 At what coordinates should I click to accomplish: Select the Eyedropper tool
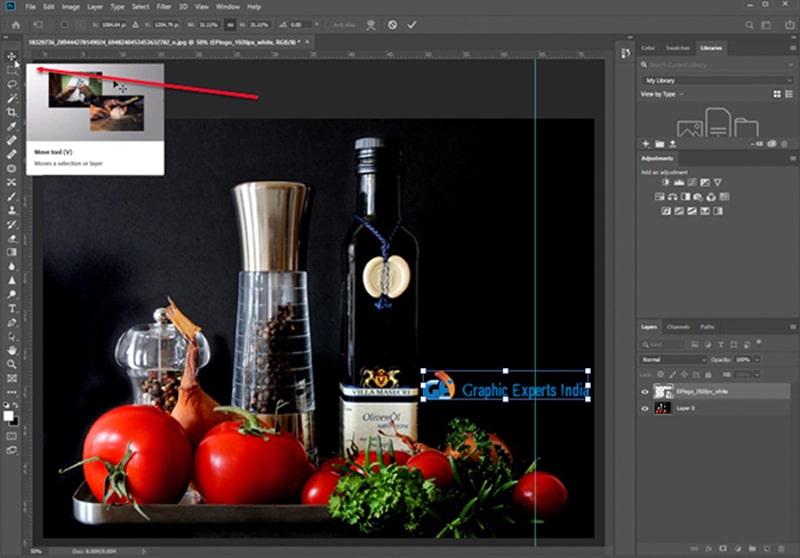(x=11, y=126)
